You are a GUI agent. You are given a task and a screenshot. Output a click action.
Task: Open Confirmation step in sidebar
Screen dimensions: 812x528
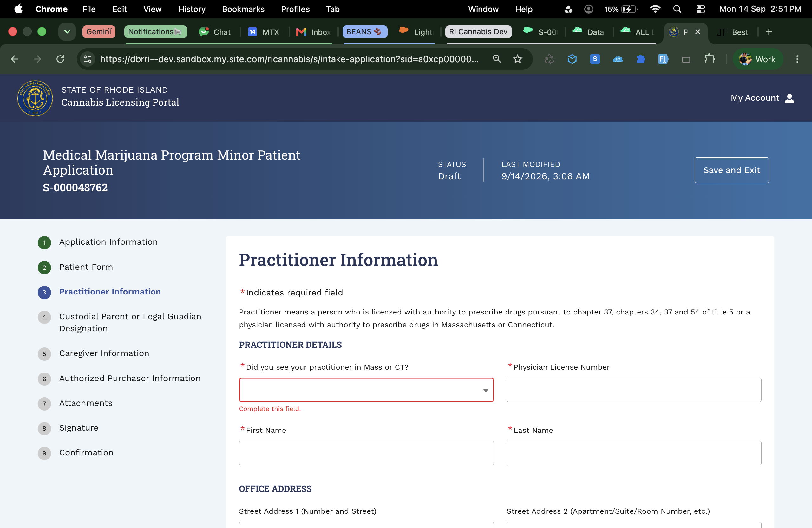86,452
